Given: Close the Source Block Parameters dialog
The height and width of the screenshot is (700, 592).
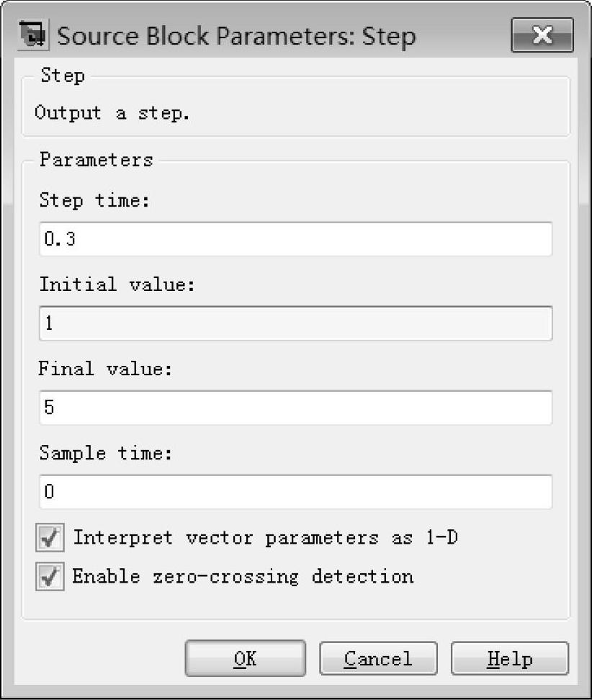Looking at the screenshot, I should coord(542,35).
